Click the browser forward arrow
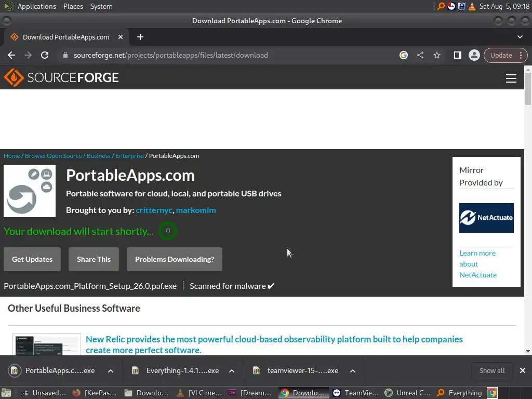The width and height of the screenshot is (532, 399). tap(28, 55)
